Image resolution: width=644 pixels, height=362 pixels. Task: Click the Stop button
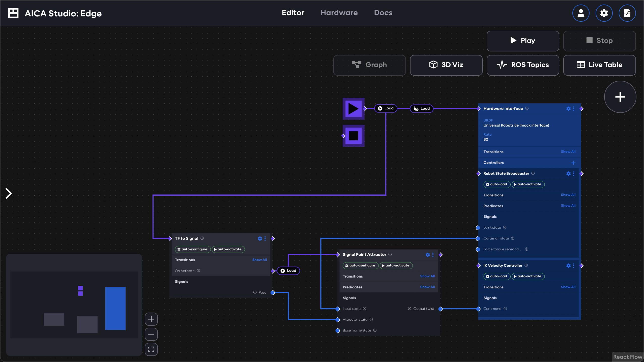(599, 41)
